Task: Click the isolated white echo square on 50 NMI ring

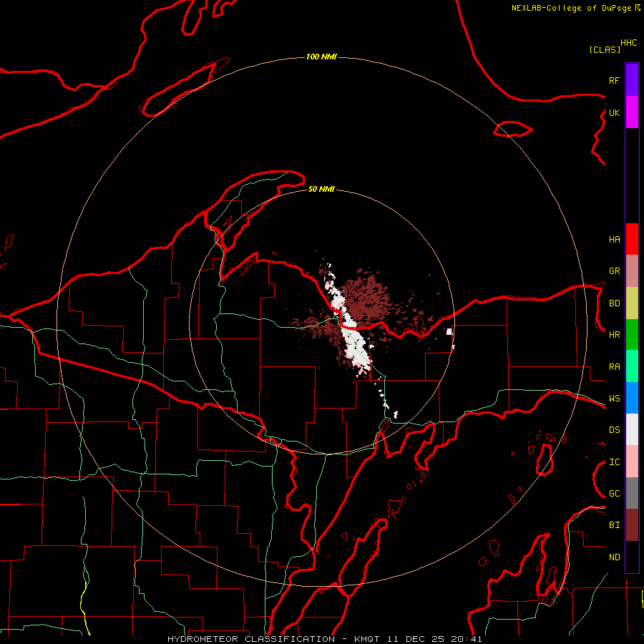Action: (x=449, y=331)
